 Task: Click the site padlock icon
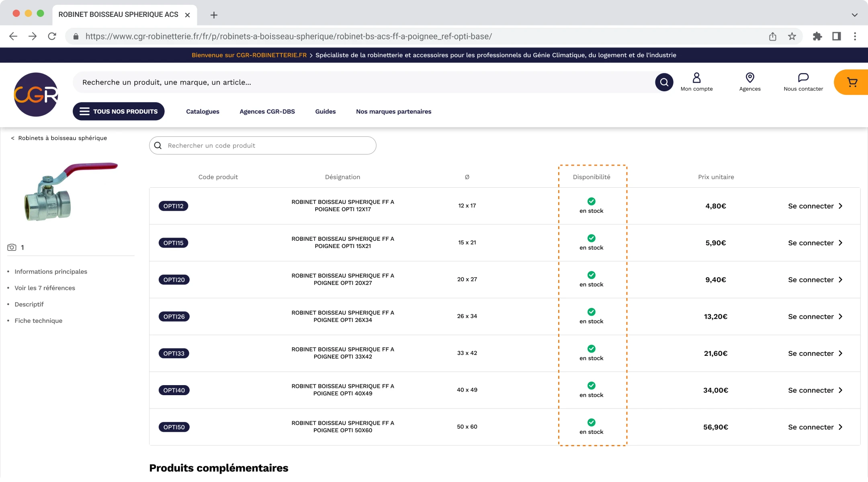pos(76,37)
